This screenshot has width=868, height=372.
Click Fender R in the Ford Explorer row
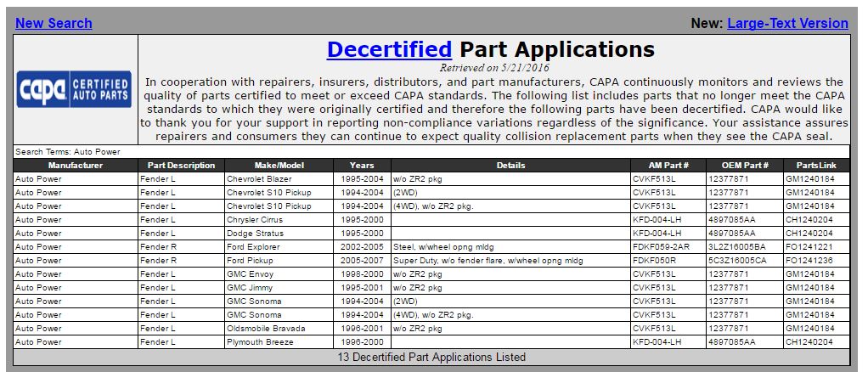pyautogui.click(x=181, y=247)
